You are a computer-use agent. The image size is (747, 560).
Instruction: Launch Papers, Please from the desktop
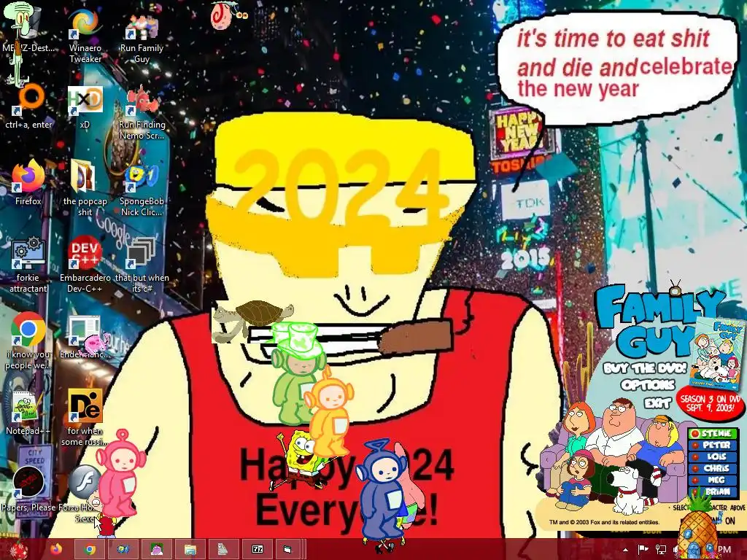(x=28, y=489)
